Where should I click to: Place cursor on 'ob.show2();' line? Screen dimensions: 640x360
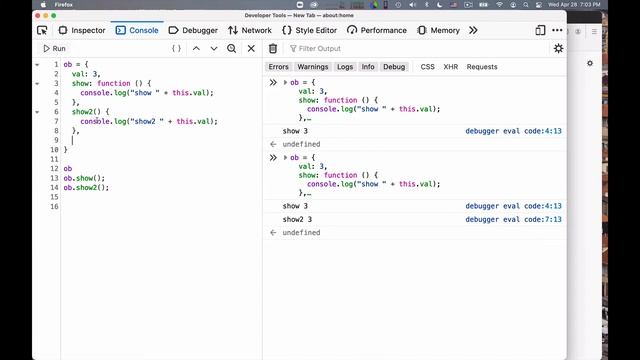86,188
